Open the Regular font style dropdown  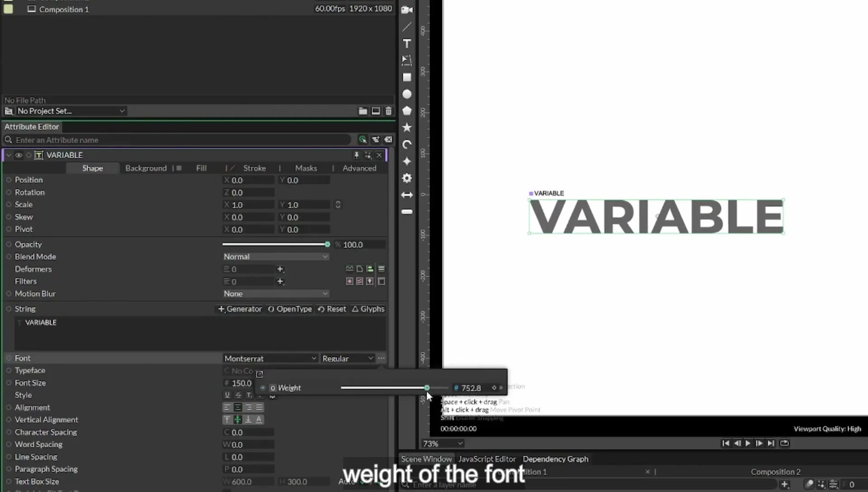coord(348,358)
